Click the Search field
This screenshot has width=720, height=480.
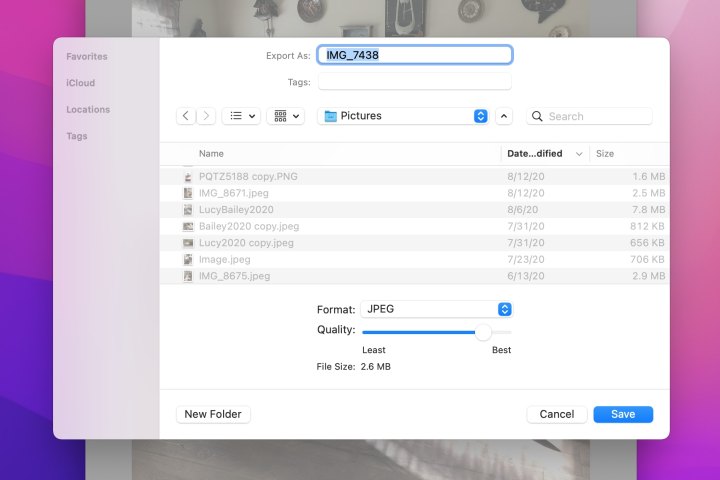pyautogui.click(x=590, y=116)
